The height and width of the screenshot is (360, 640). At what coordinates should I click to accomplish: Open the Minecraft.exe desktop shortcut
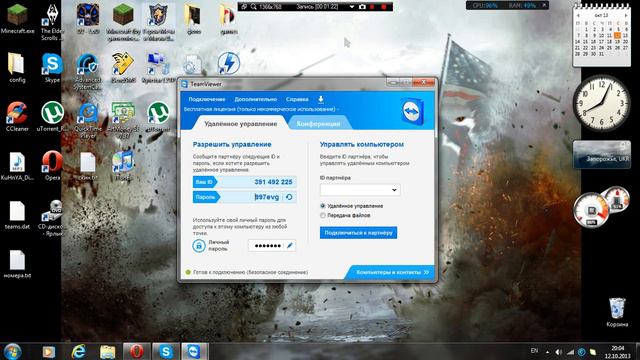click(x=17, y=20)
